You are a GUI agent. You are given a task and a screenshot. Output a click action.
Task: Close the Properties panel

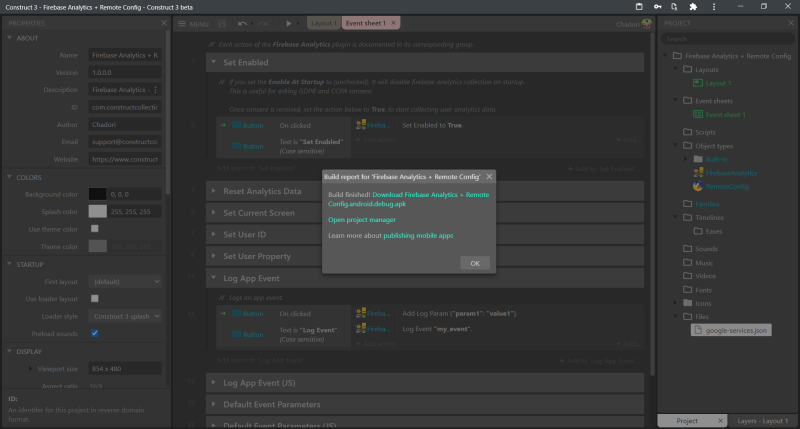[x=164, y=23]
